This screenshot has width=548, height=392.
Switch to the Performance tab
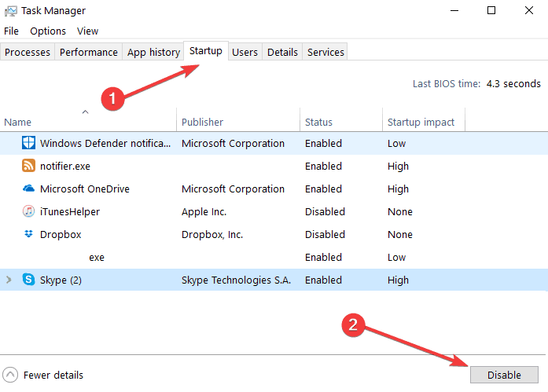[x=89, y=52]
